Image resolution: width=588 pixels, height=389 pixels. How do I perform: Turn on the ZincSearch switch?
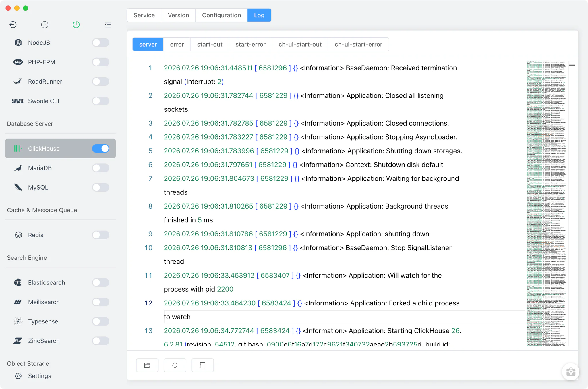(100, 341)
